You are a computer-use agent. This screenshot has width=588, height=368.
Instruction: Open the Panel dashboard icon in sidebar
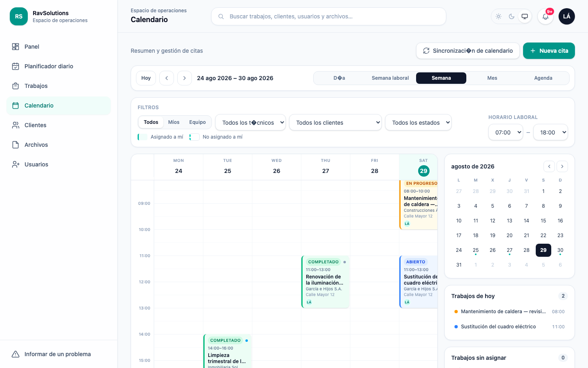(16, 47)
